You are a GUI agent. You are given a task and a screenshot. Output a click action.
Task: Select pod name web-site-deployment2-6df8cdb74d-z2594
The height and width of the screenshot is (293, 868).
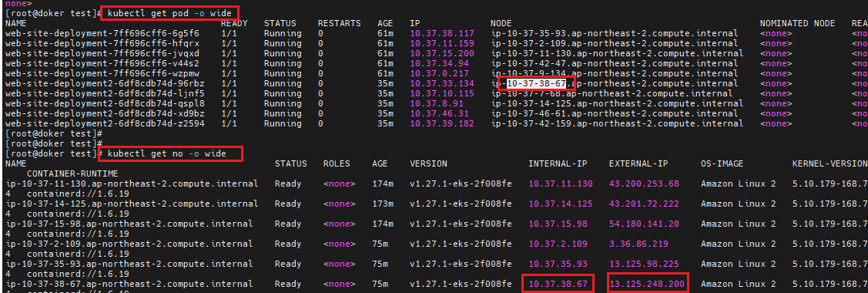click(x=105, y=123)
